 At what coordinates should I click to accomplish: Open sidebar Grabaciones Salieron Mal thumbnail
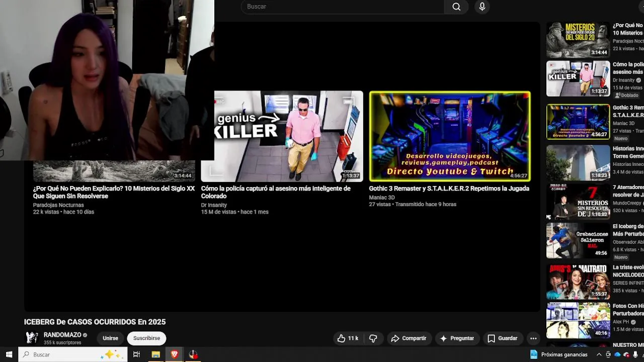(x=578, y=240)
